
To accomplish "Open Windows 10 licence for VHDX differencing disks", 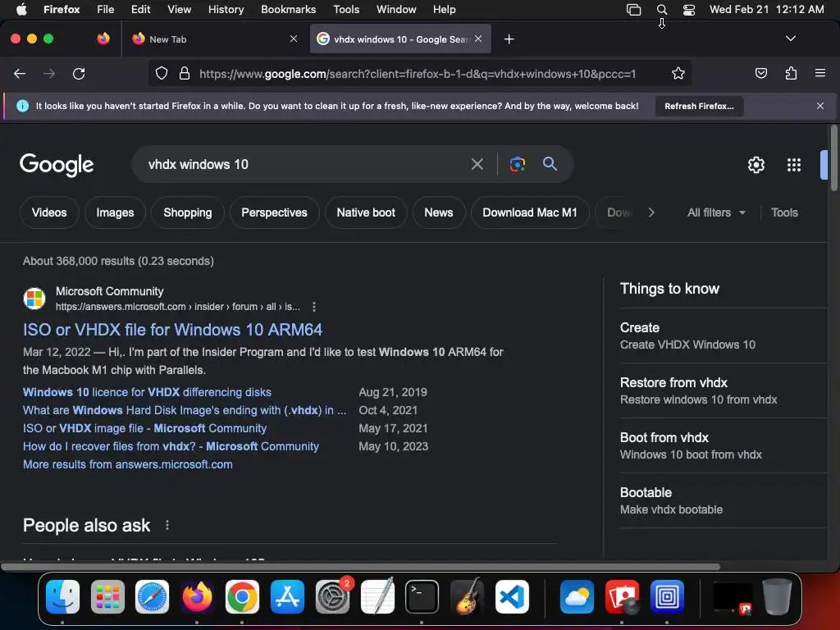I will 147,392.
